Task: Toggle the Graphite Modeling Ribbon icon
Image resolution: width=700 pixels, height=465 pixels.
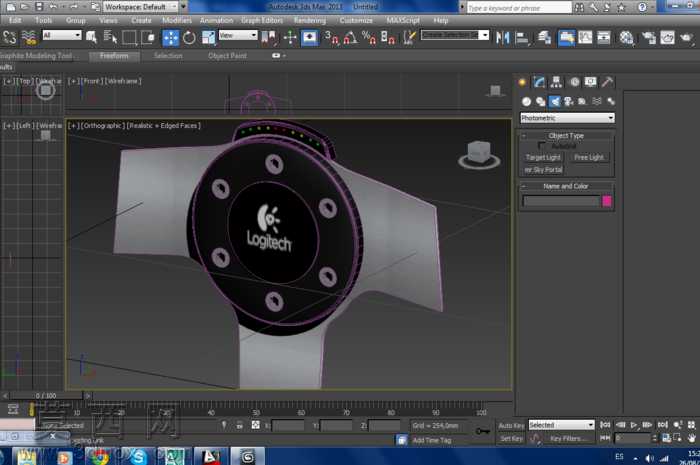Action: 566,37
